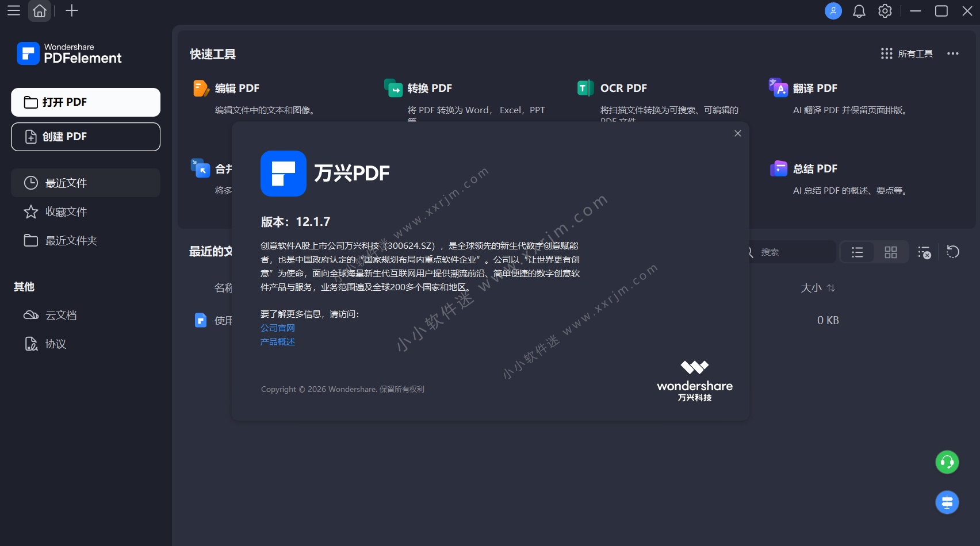Viewport: 980px width, 546px height.
Task: Switch to the Home tab
Action: point(39,10)
